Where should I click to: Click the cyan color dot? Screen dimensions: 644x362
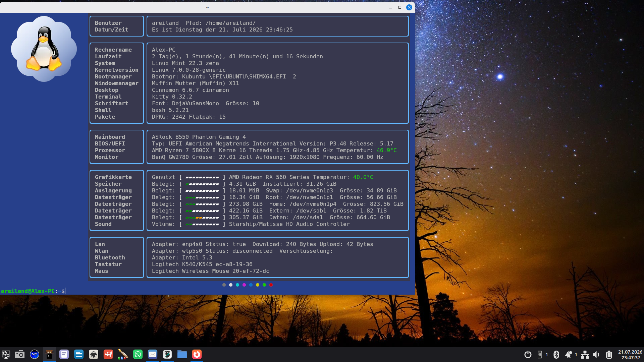[237, 285]
